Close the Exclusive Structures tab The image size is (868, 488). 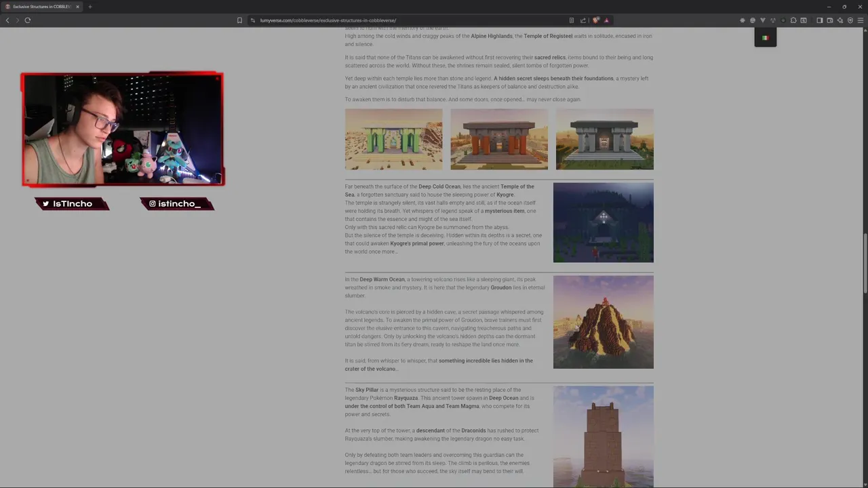(77, 7)
